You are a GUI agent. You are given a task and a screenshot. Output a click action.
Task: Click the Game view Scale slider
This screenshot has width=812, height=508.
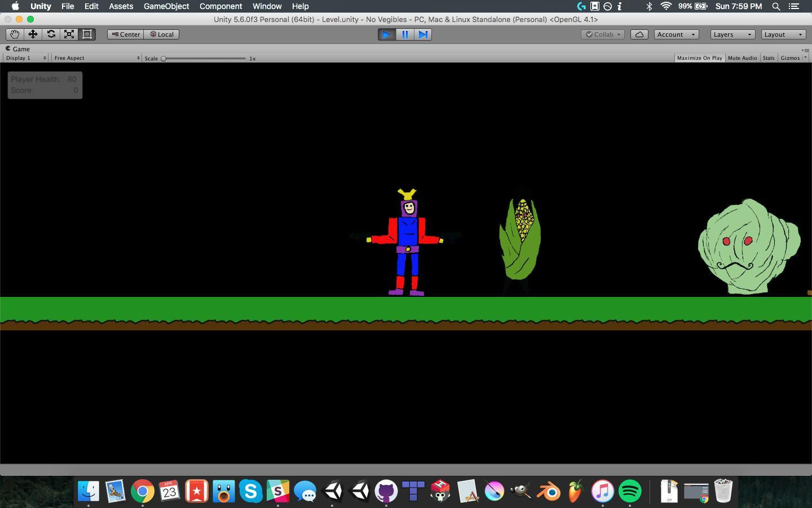204,58
